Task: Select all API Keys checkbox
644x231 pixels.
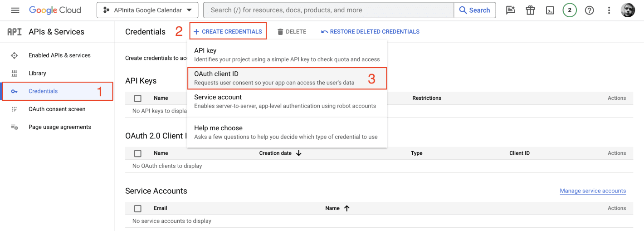Action: coord(138,98)
